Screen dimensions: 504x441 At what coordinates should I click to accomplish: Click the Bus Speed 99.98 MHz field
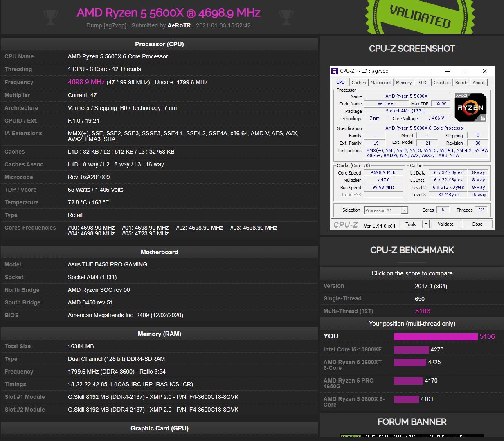[x=383, y=187]
